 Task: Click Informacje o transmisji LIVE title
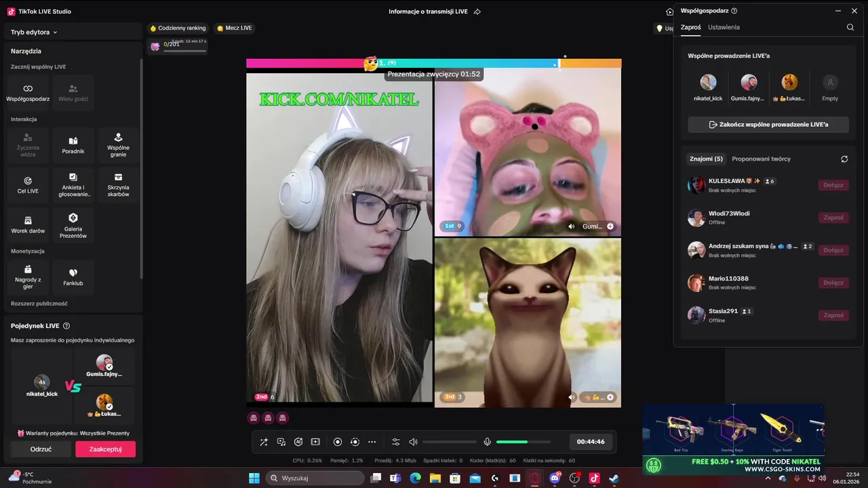click(x=428, y=12)
